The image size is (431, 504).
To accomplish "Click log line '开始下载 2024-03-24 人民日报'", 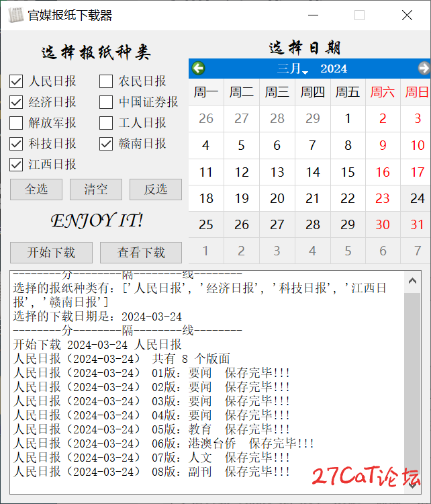I will click(97, 345).
